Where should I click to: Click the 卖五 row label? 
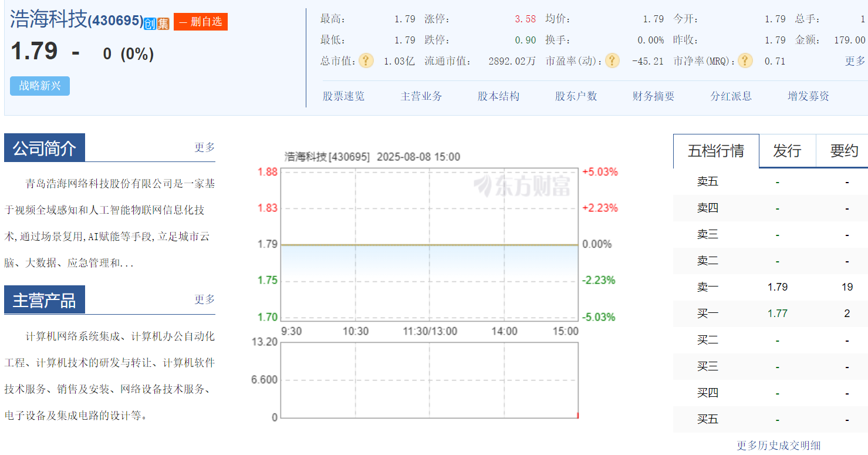[x=708, y=181]
